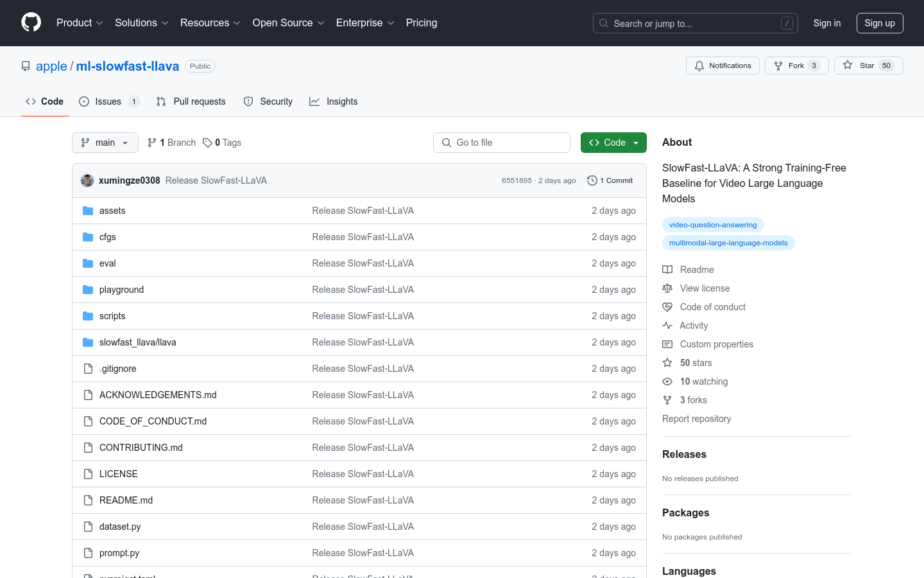Click the slowfast_llava/llava folder icon
The height and width of the screenshot is (578, 924).
[x=88, y=342]
